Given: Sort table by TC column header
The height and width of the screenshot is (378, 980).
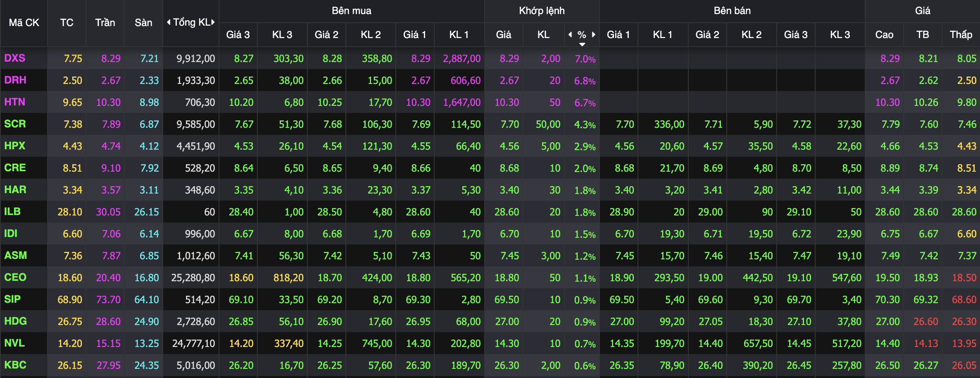Looking at the screenshot, I should [x=67, y=23].
